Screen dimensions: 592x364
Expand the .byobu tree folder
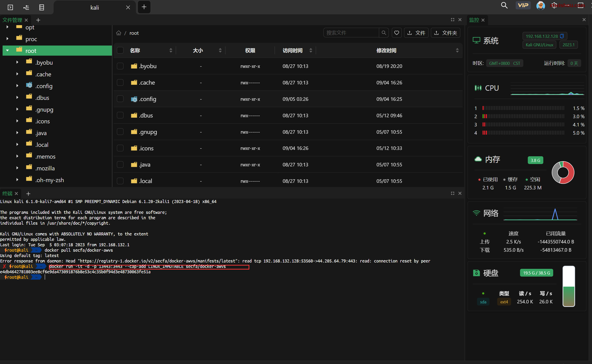[x=17, y=62]
